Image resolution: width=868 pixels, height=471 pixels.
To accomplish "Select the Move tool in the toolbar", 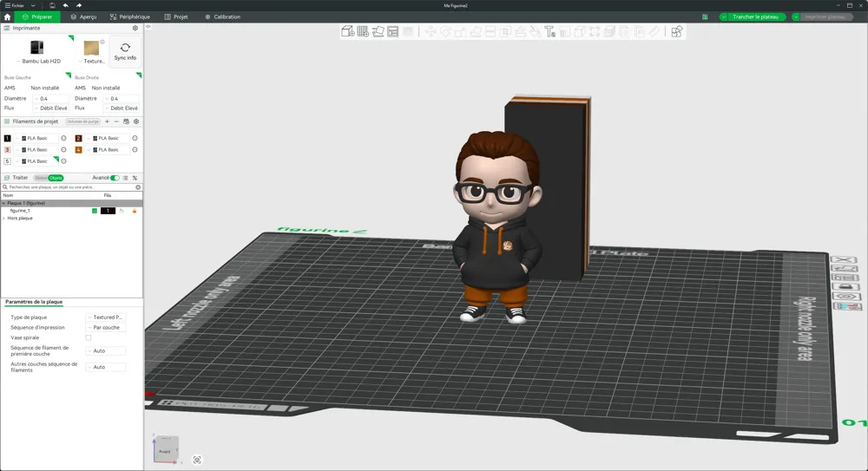I will [431, 31].
